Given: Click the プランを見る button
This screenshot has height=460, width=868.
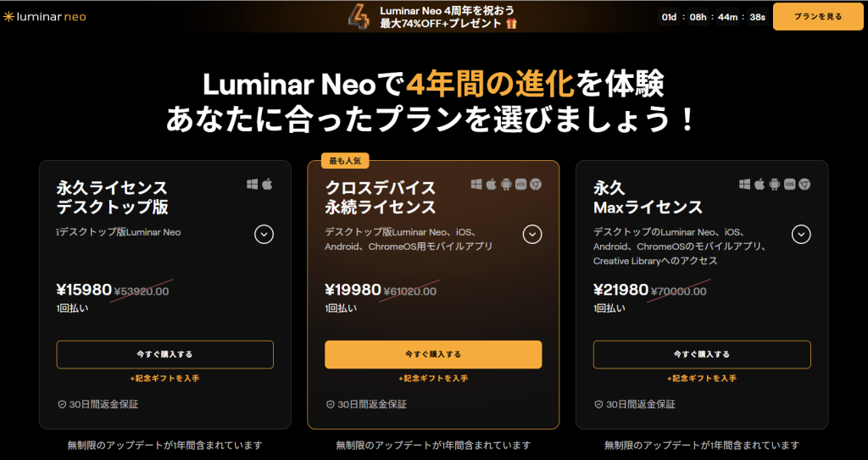Looking at the screenshot, I should coord(818,17).
